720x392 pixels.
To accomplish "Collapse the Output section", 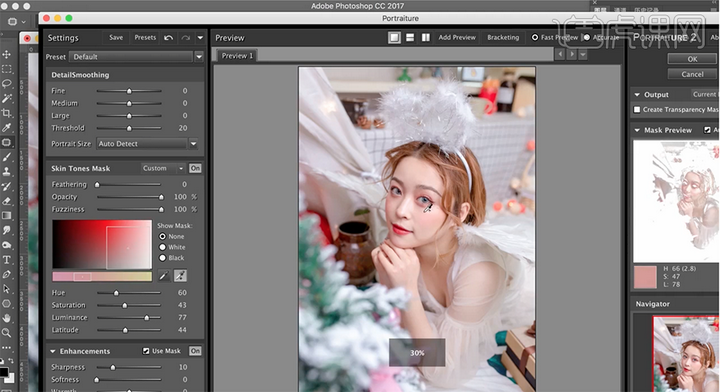I will tap(637, 95).
